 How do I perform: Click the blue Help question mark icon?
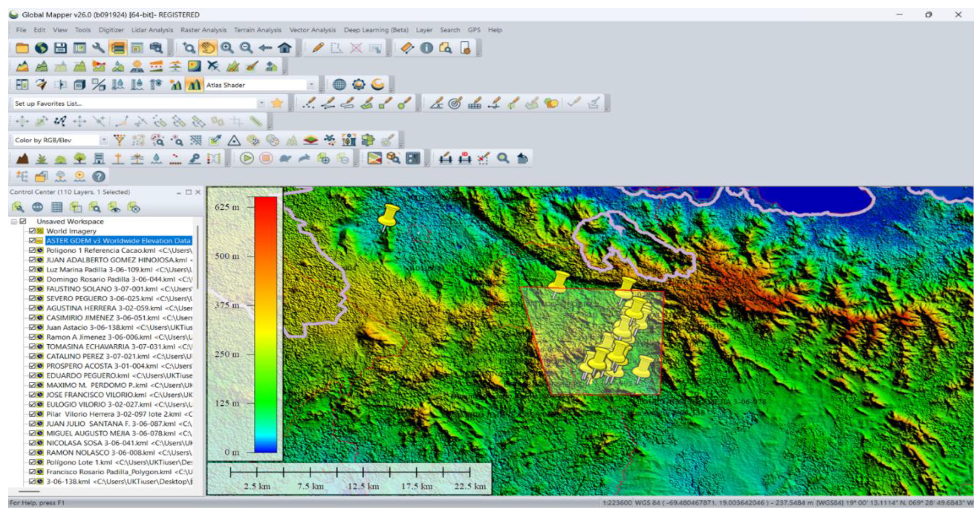click(x=99, y=177)
